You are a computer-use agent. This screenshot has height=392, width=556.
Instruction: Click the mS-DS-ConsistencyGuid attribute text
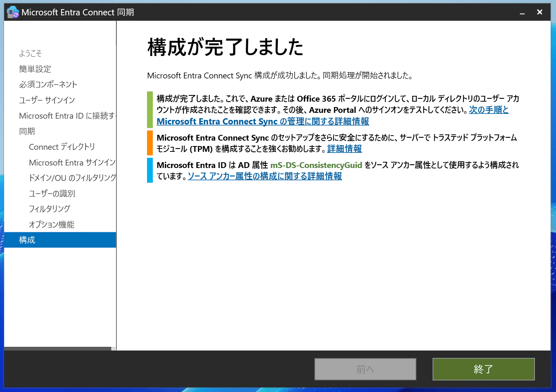[316, 165]
